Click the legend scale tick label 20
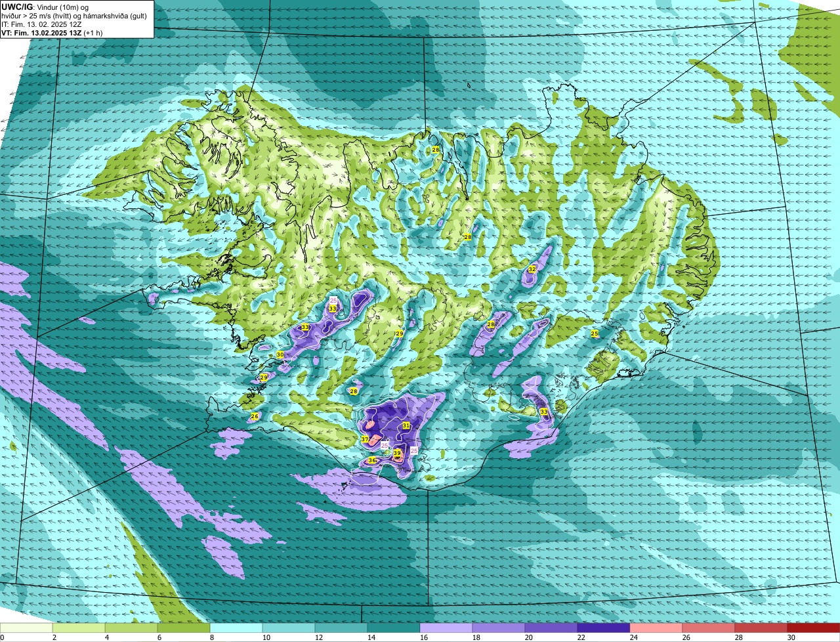 pos(529,637)
